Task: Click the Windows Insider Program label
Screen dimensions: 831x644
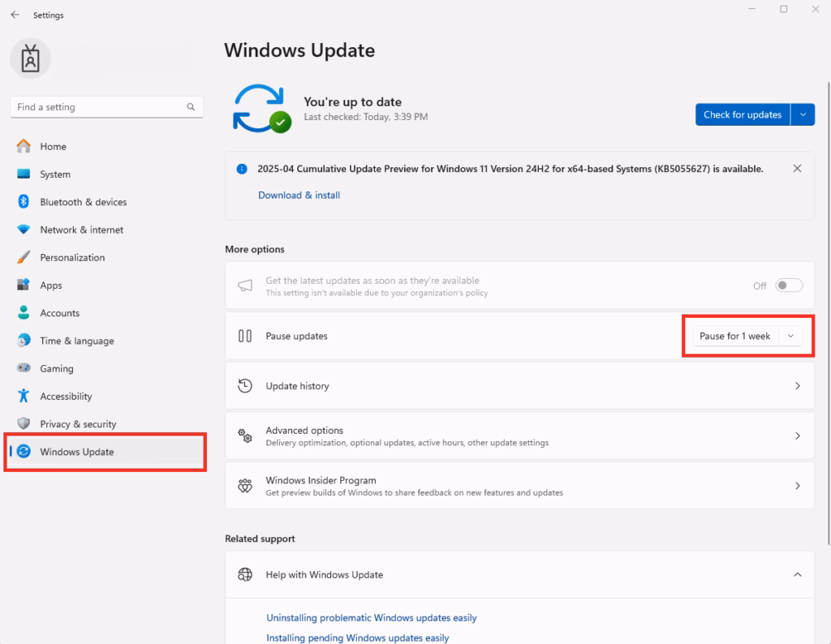Action: point(321,480)
